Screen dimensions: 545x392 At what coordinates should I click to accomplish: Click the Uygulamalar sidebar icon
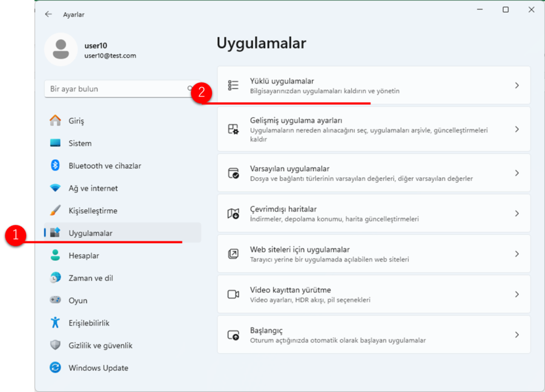coord(55,233)
